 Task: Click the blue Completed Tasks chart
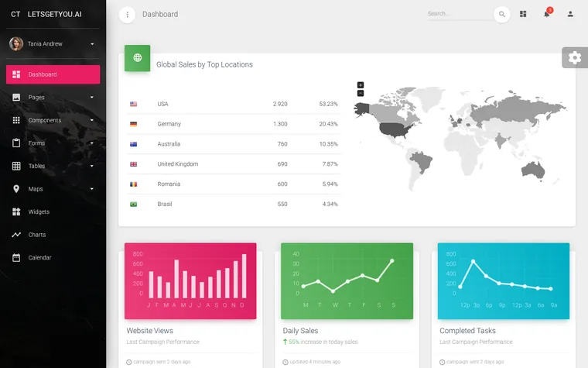(x=503, y=281)
